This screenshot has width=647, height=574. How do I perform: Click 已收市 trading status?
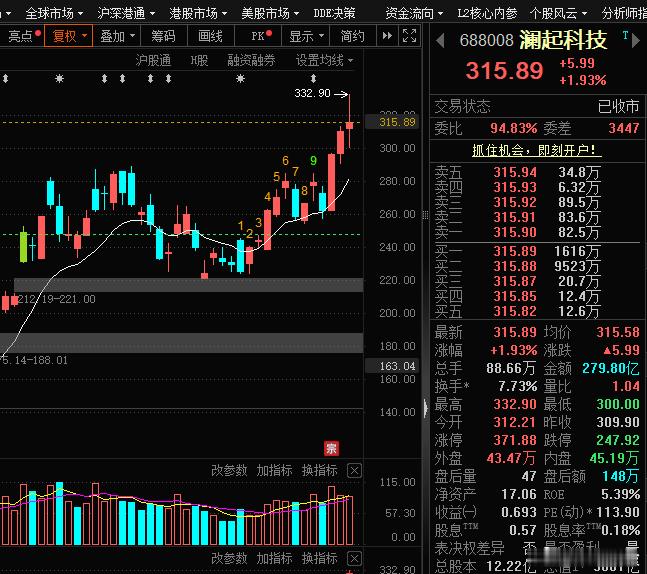(619, 106)
